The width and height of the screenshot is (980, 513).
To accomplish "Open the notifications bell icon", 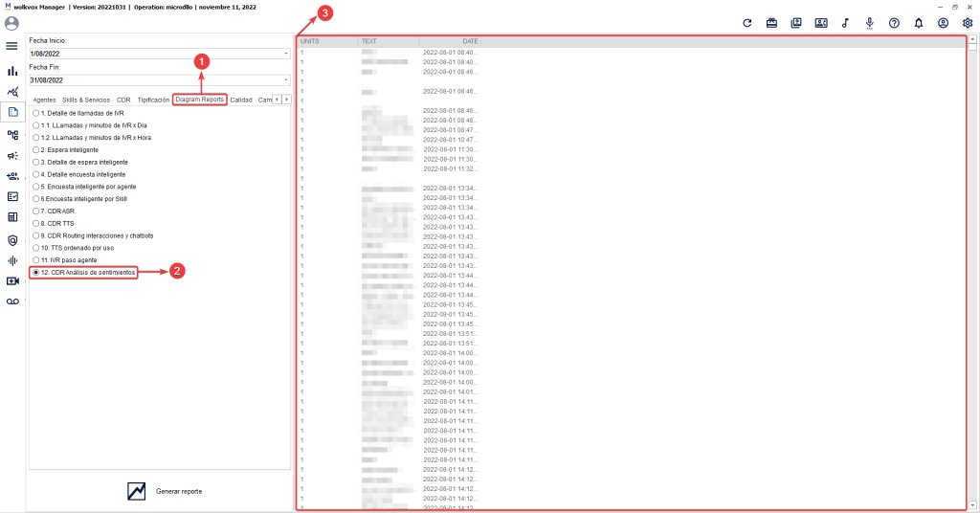I will click(918, 23).
